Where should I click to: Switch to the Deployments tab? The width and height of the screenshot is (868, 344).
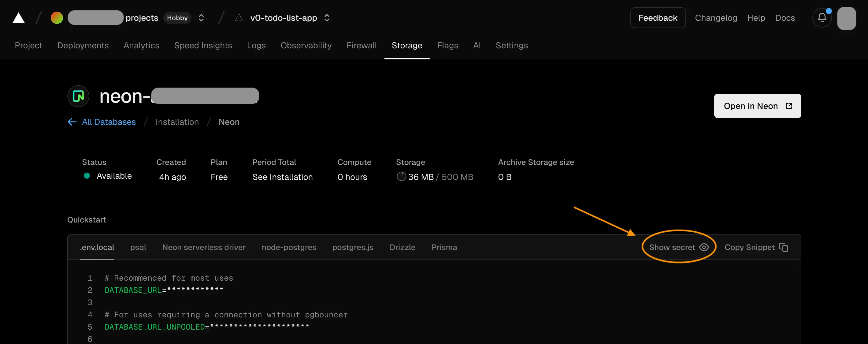tap(83, 46)
